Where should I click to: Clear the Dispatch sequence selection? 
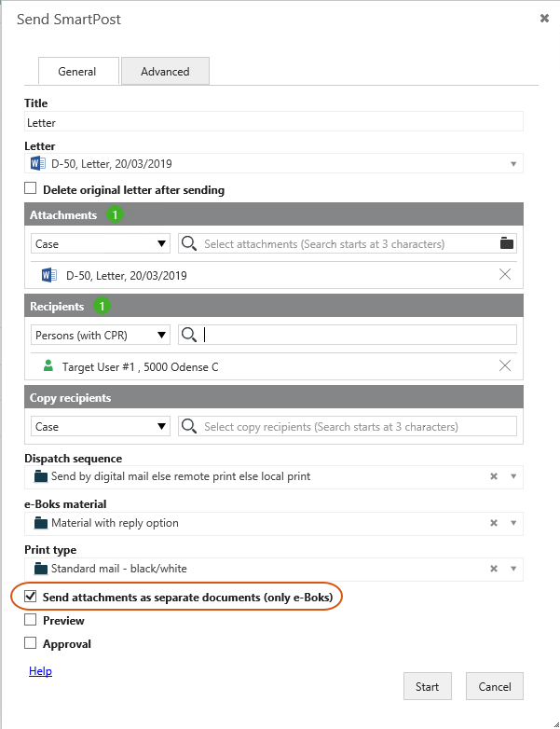pyautogui.click(x=494, y=476)
